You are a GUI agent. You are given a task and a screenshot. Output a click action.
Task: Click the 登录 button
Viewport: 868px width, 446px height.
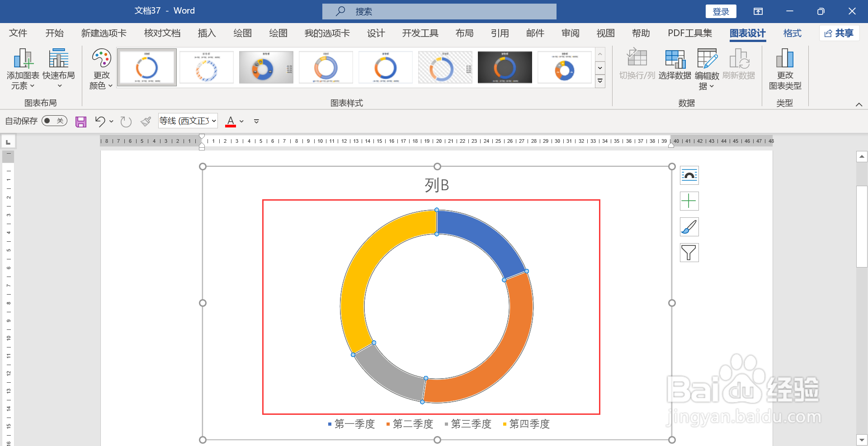pyautogui.click(x=721, y=11)
